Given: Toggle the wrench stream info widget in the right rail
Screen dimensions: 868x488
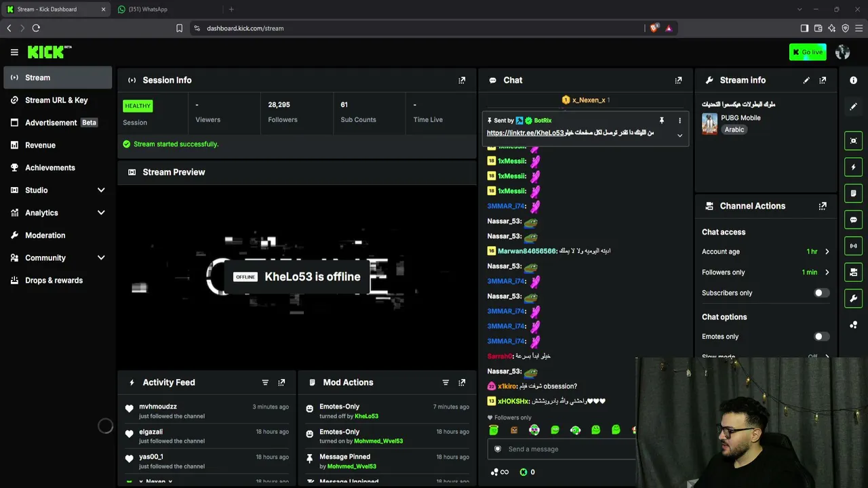Looking at the screenshot, I should click(853, 298).
